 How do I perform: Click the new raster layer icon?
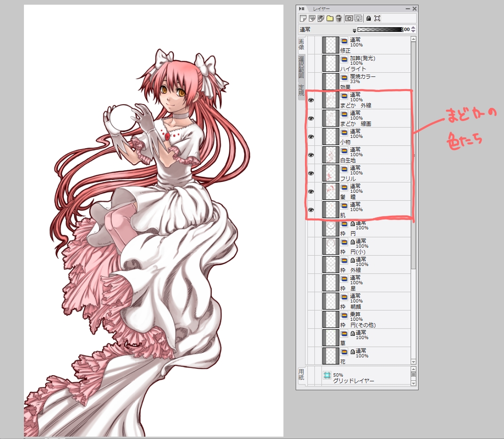click(303, 18)
